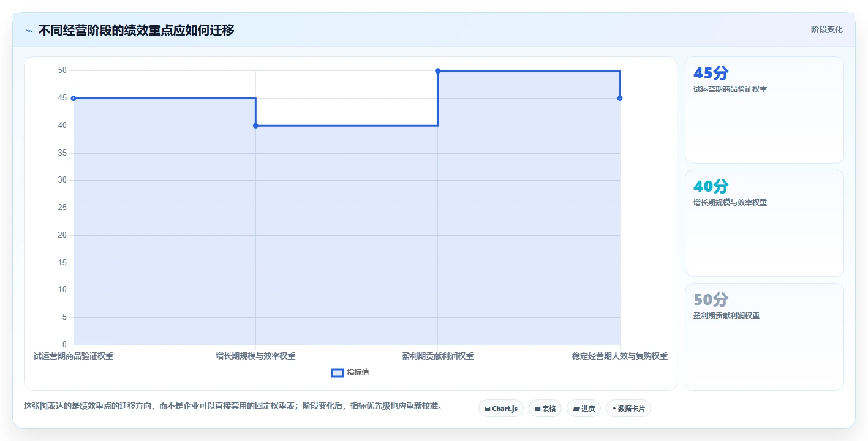The height and width of the screenshot is (441, 868).
Task: Select the 进度 chip
Action: pyautogui.click(x=584, y=409)
